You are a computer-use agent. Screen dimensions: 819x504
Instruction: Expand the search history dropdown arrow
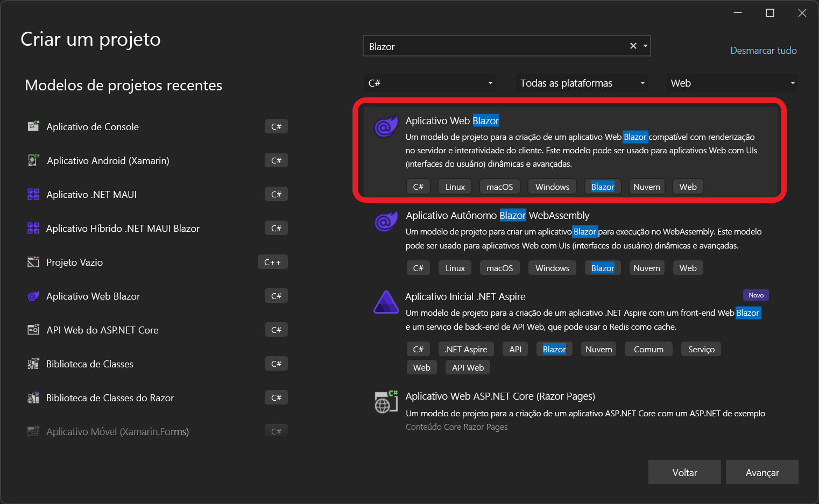click(645, 46)
